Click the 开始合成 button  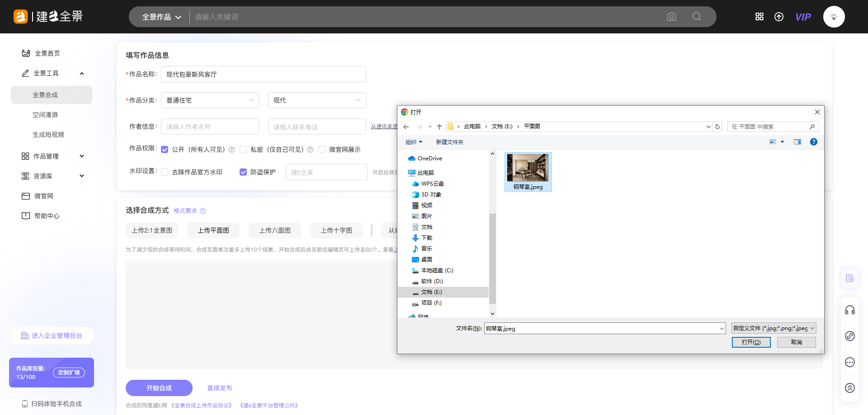pyautogui.click(x=159, y=388)
